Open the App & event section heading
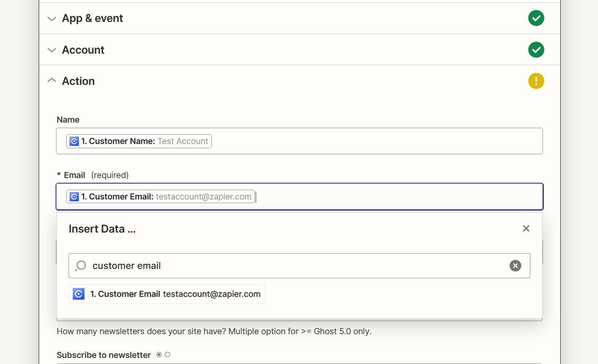Viewport: 598px width, 364px height. tap(92, 19)
